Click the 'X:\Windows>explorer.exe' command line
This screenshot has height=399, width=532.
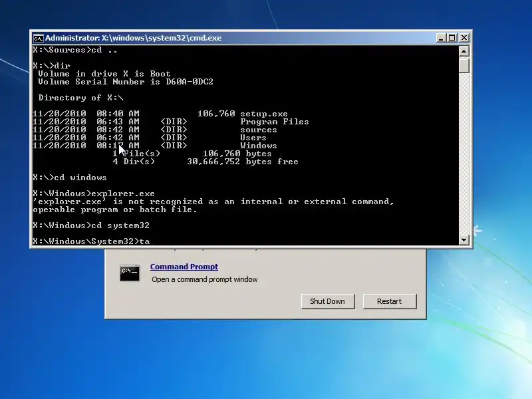click(x=94, y=194)
